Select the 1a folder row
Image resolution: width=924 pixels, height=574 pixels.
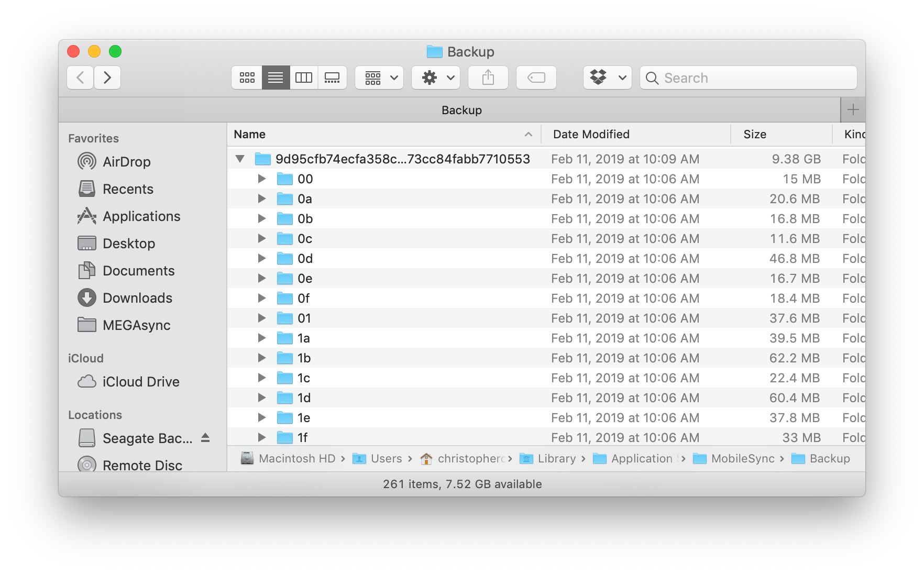pos(546,338)
